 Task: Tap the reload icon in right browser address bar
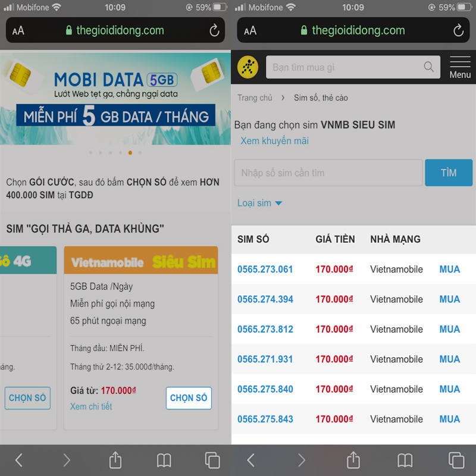[458, 30]
